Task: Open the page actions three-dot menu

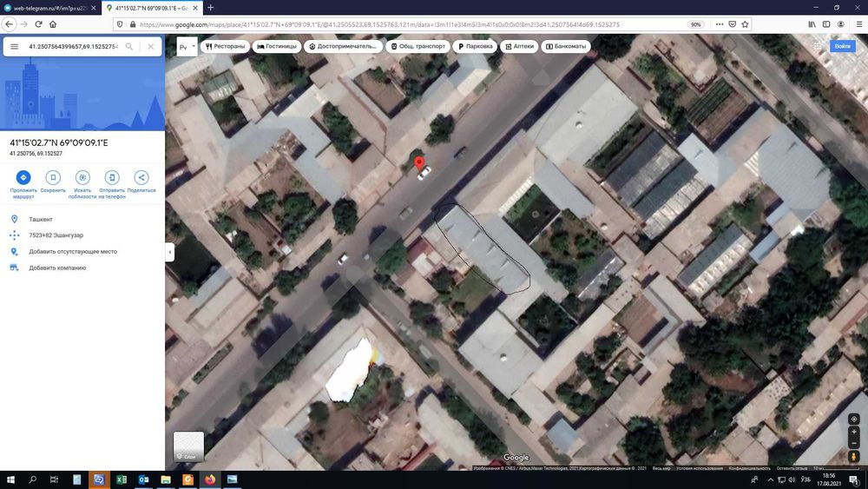Action: [719, 24]
